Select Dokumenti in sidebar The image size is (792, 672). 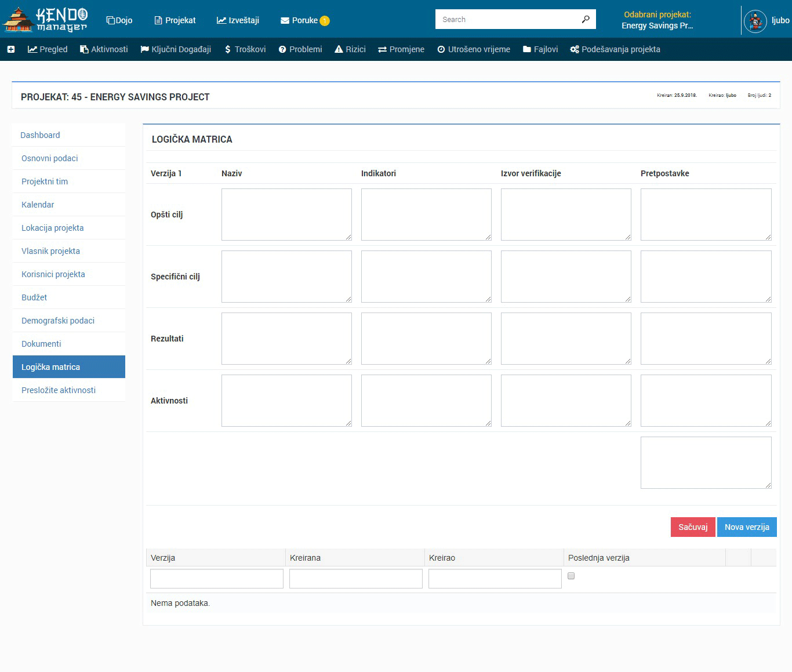[x=69, y=344]
